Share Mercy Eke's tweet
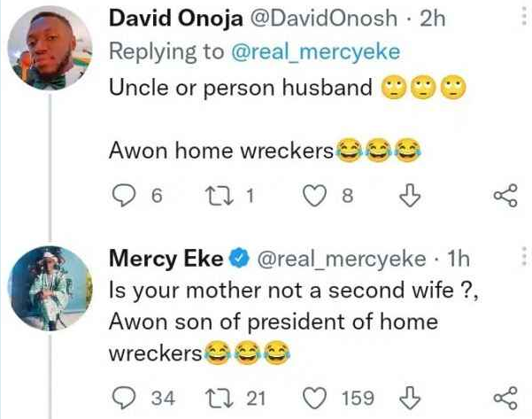 point(505,398)
